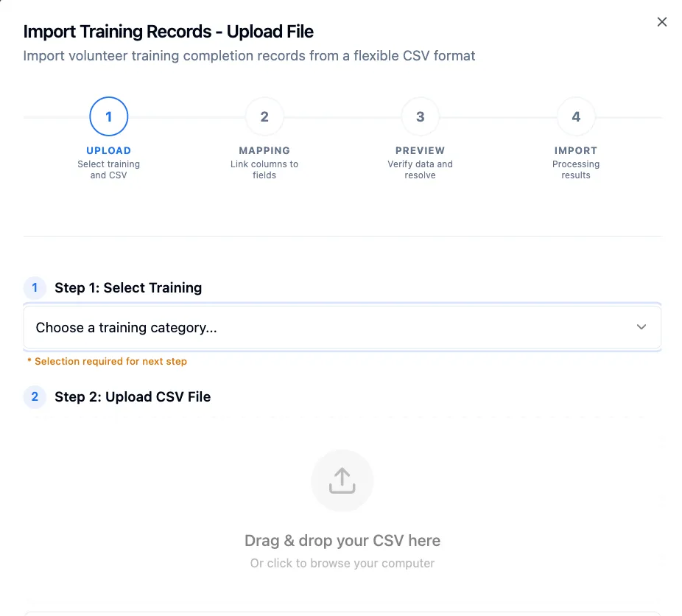This screenshot has height=616, width=682.
Task: Click the 'Drag & drop your CSV here' text
Action: [342, 541]
